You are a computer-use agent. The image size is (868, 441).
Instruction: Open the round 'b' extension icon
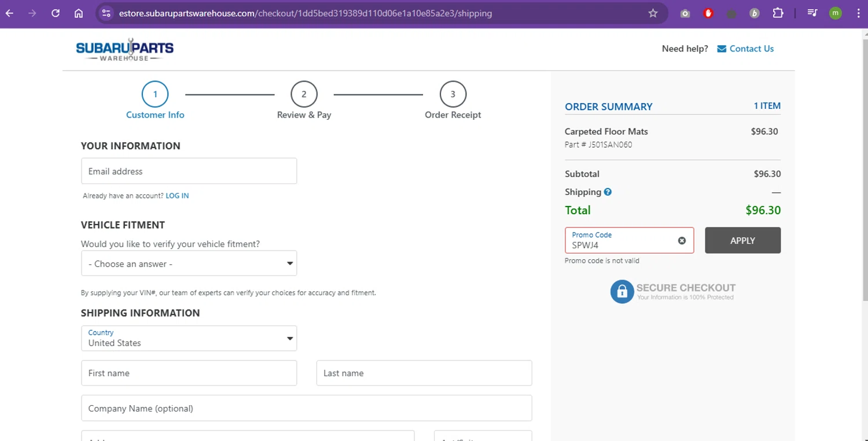point(755,13)
